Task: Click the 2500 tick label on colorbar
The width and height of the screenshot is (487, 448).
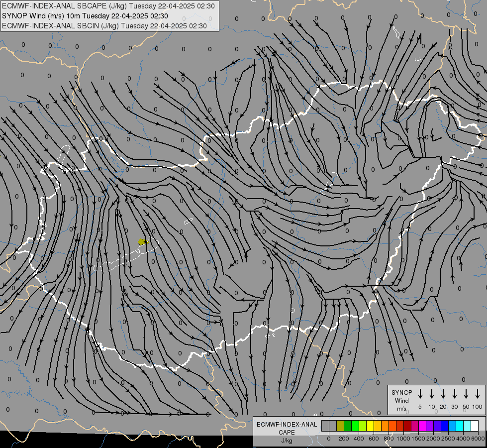Action: (x=448, y=439)
